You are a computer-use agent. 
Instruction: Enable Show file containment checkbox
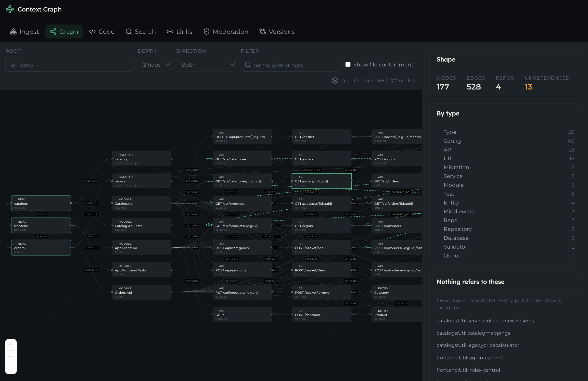click(x=348, y=64)
